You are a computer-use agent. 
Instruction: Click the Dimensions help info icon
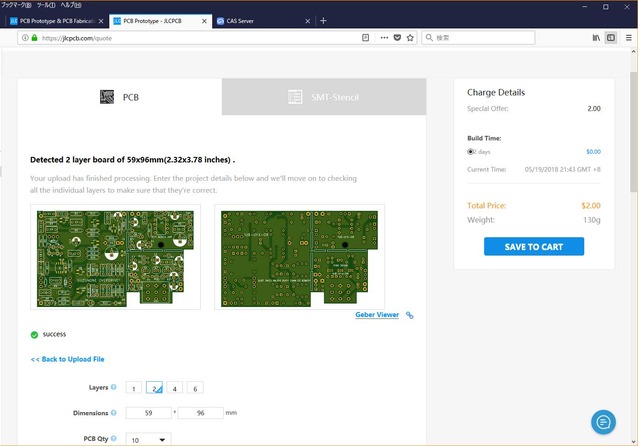click(x=114, y=413)
